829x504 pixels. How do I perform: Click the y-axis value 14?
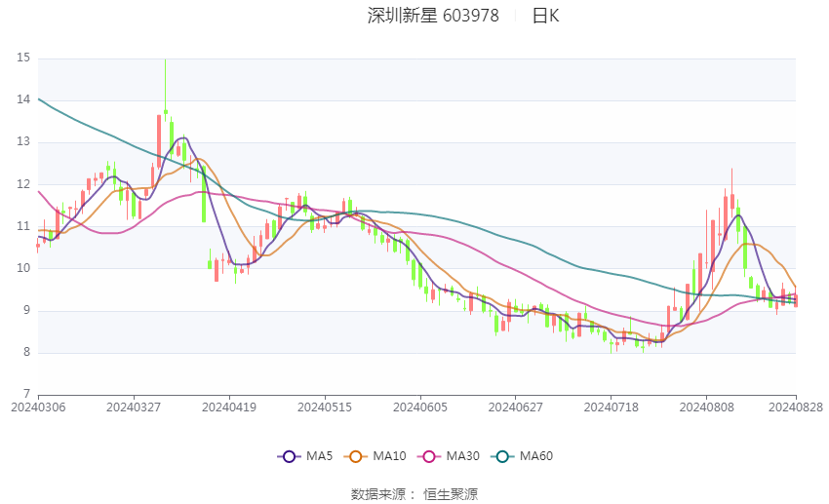23,99
